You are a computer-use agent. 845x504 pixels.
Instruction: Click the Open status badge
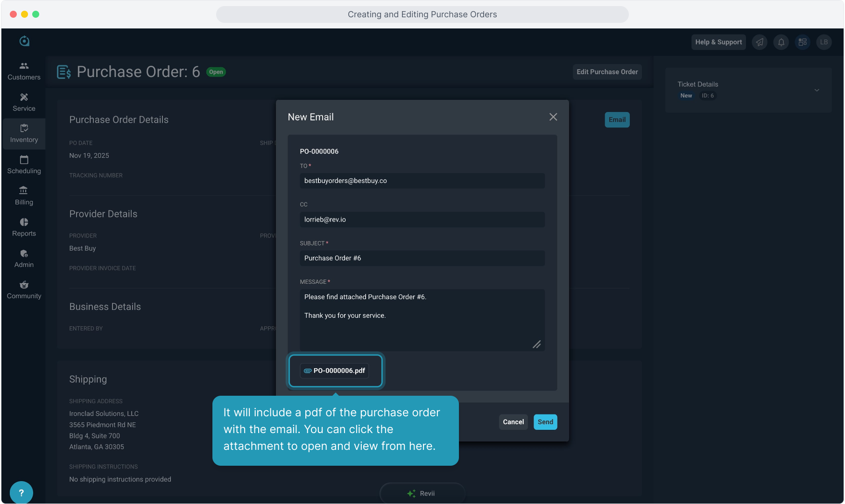click(x=216, y=72)
